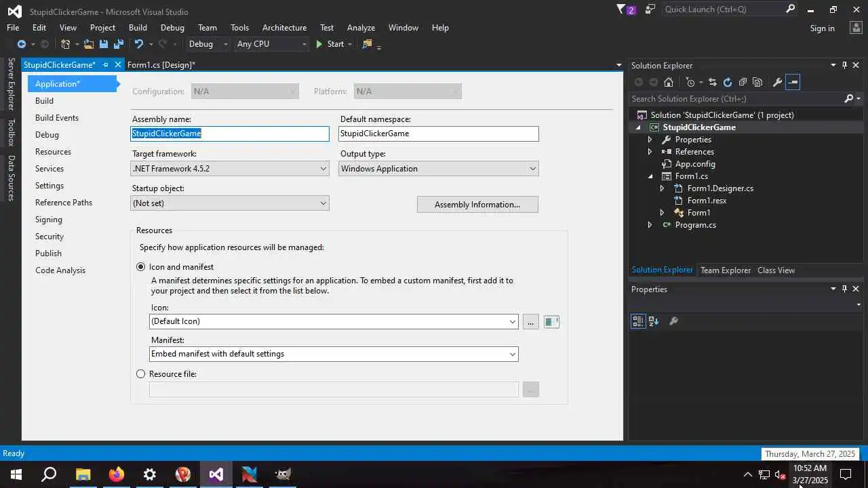The image size is (868, 488).
Task: Click the Open File folder icon
Action: [x=88, y=44]
